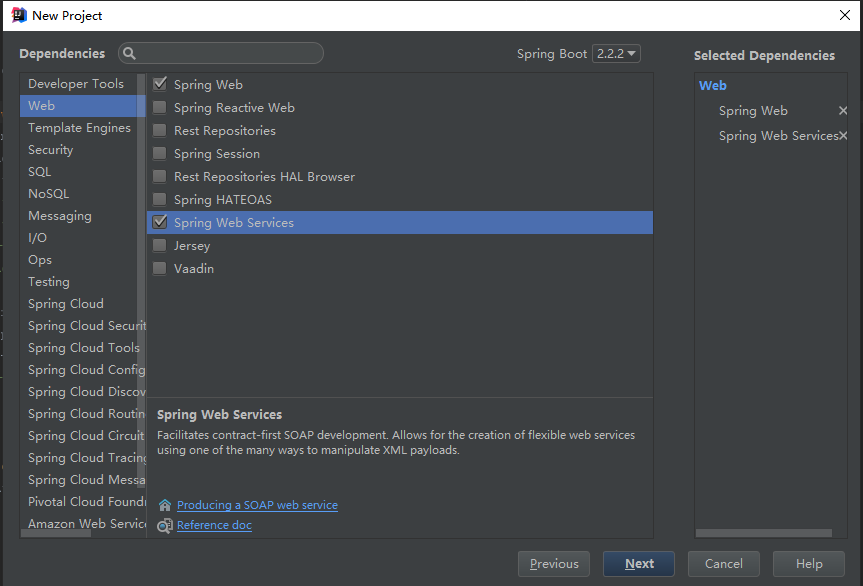Select the SQL category

point(39,172)
